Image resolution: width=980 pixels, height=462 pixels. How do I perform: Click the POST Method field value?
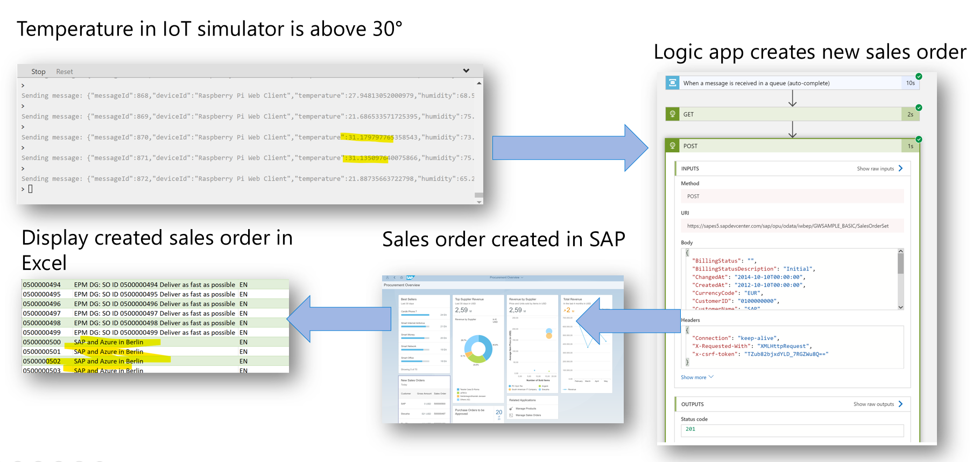(792, 196)
